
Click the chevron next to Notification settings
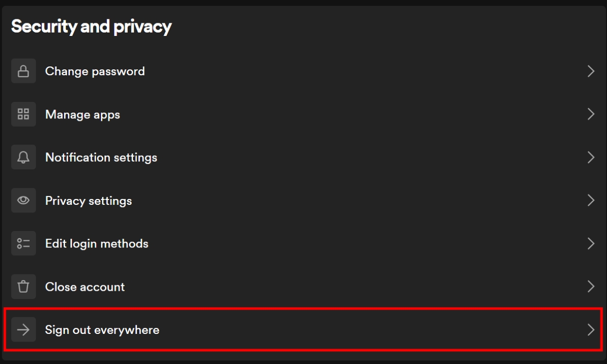coord(591,157)
